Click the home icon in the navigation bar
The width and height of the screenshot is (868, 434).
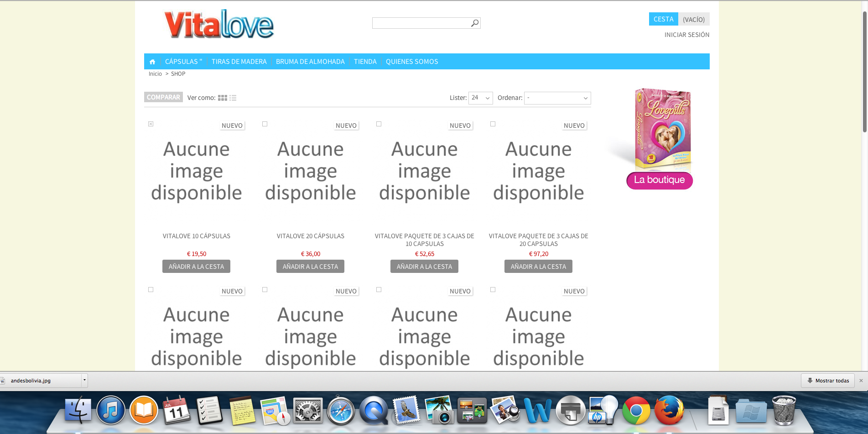(x=152, y=62)
